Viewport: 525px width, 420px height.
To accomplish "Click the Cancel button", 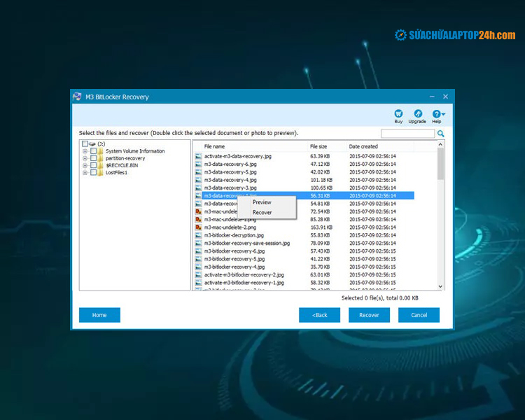I will pos(419,315).
